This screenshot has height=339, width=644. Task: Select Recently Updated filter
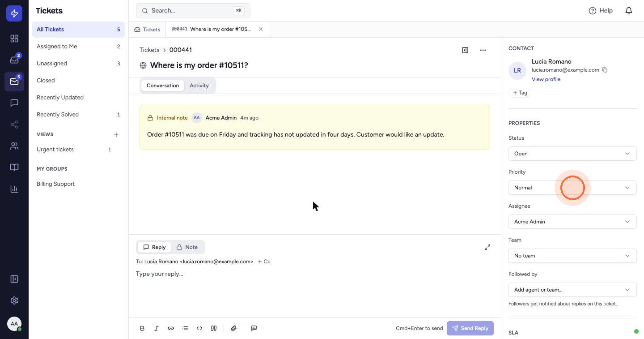click(78, 98)
